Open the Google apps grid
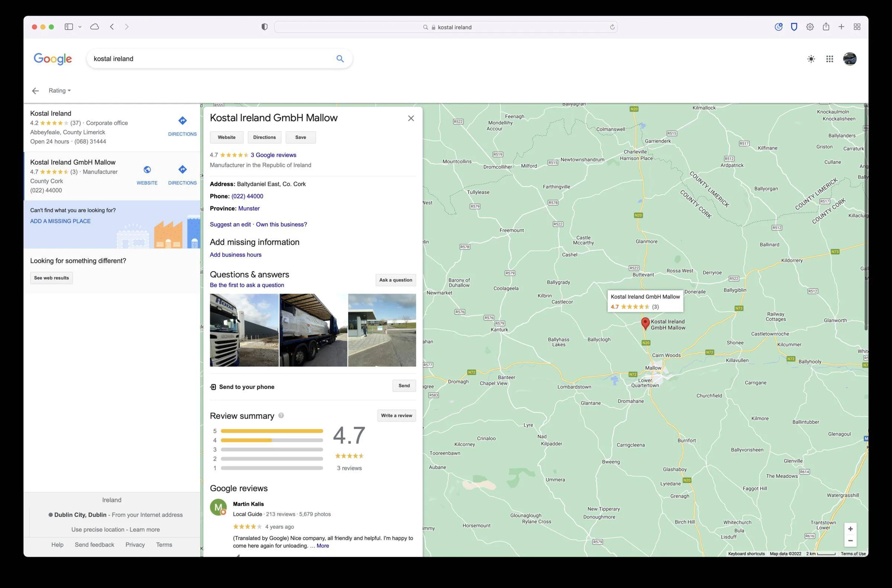This screenshot has height=588, width=892. click(x=830, y=59)
